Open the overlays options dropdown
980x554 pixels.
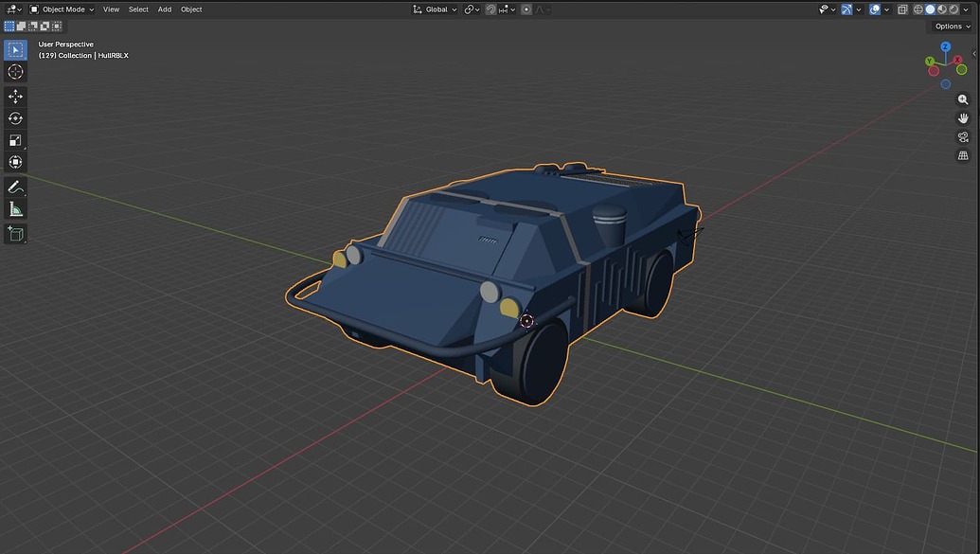point(887,9)
